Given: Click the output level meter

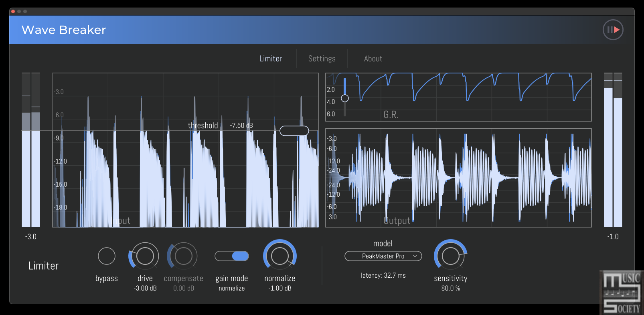Looking at the screenshot, I should 613,150.
